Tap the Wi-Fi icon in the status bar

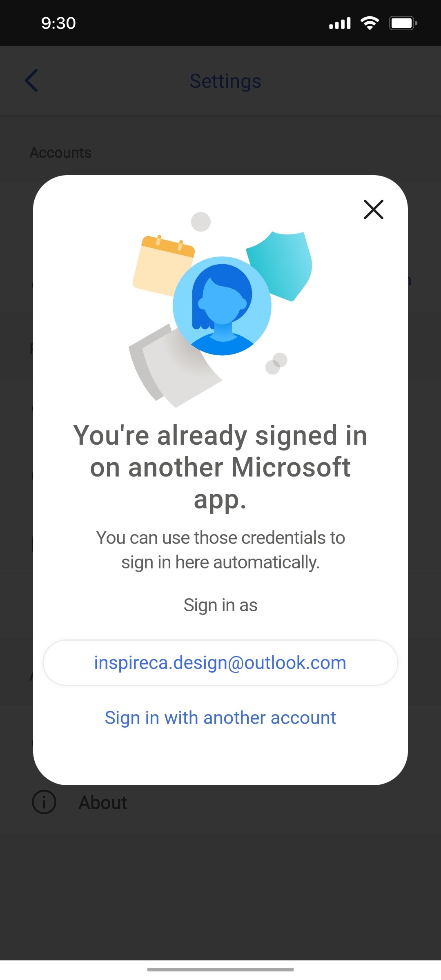click(370, 23)
